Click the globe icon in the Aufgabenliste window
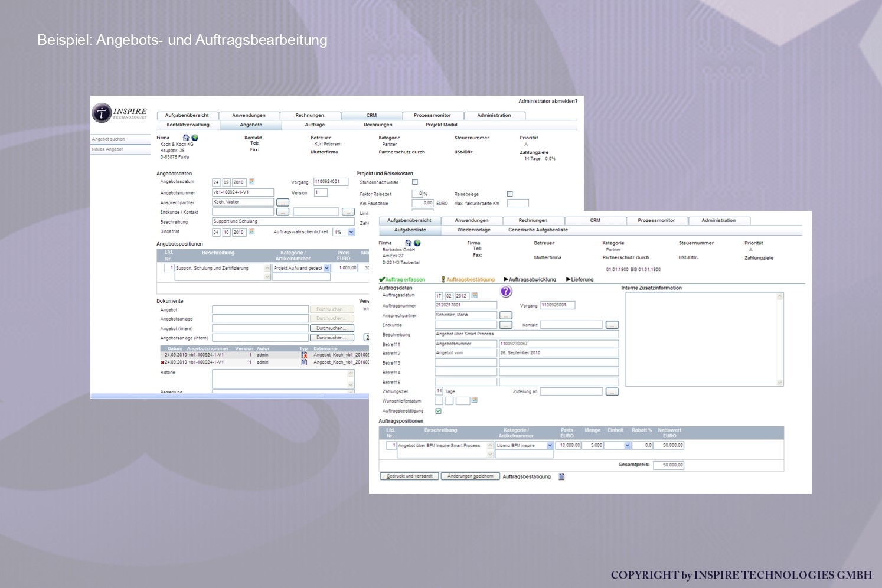 417,243
